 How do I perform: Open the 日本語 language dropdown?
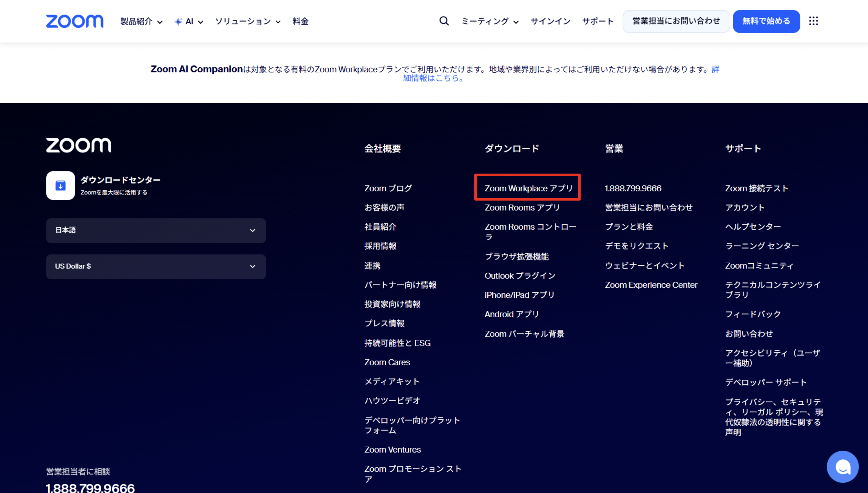156,230
